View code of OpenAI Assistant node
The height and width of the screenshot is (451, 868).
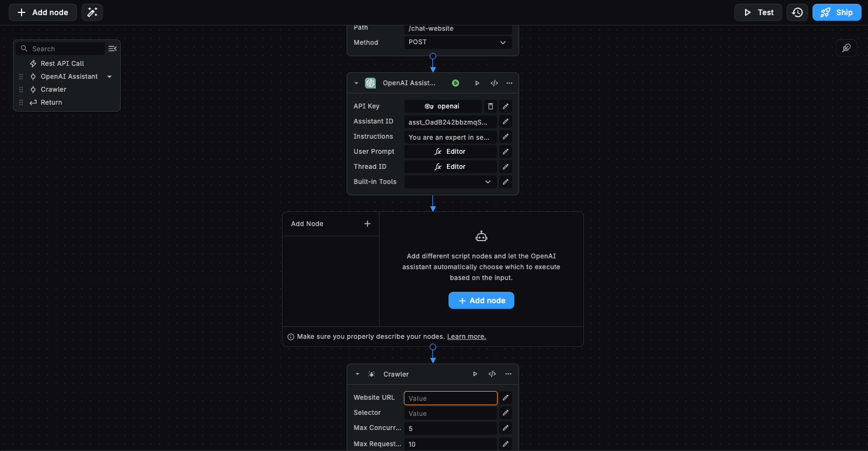(494, 83)
